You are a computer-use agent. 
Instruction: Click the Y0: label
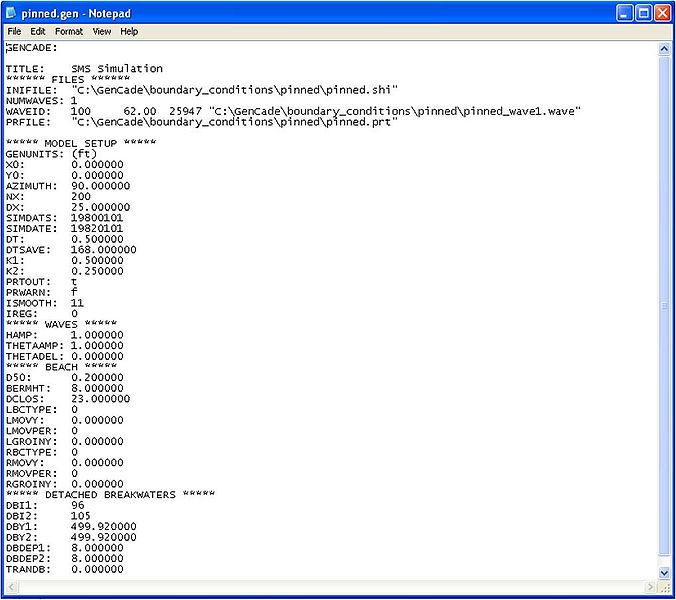click(16, 175)
